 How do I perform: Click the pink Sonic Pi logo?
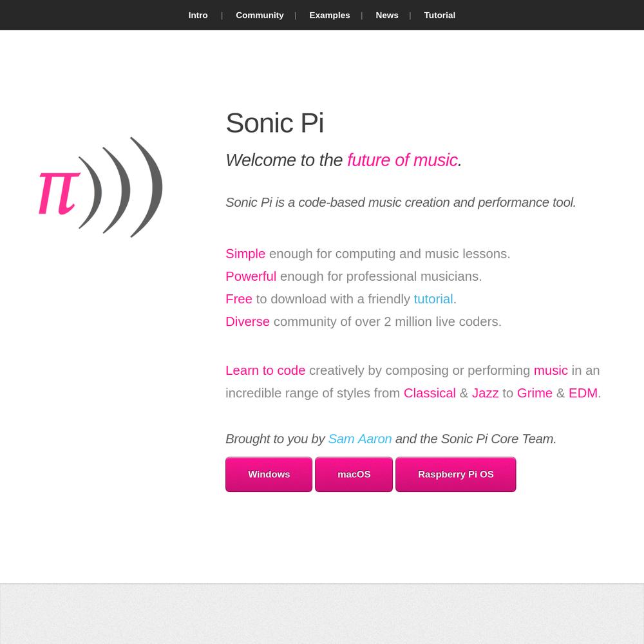[x=100, y=187]
